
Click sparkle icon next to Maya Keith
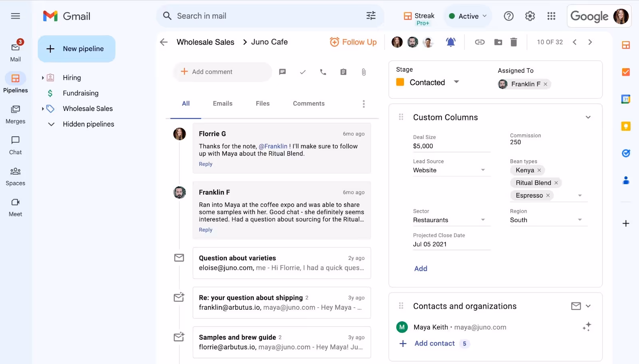(587, 326)
